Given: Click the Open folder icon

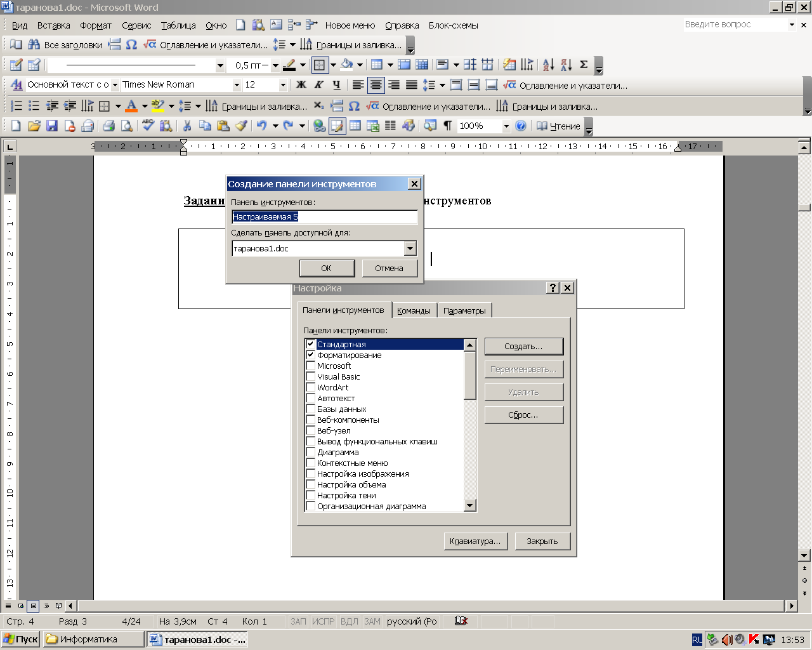Looking at the screenshot, I should pyautogui.click(x=34, y=126).
